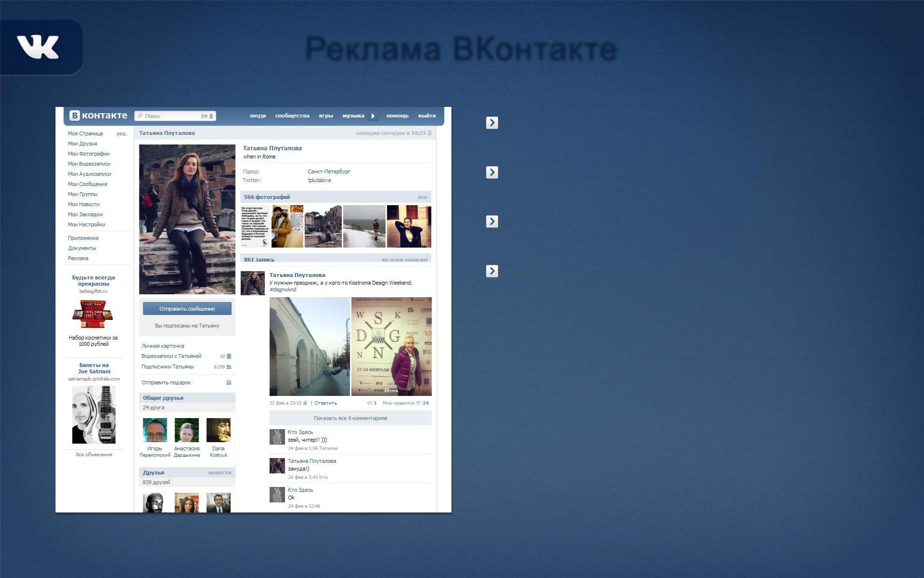Image resolution: width=924 pixels, height=578 pixels.
Task: Click the ad title Будьте всегда прекрасны
Action: click(x=93, y=280)
